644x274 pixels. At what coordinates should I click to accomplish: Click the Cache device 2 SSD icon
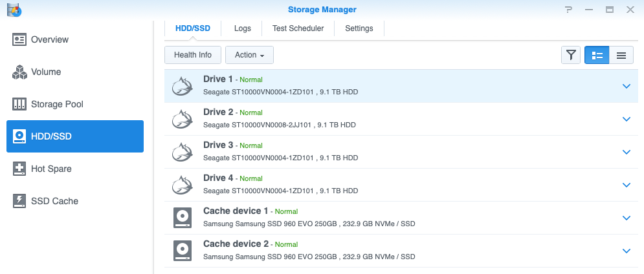point(183,251)
